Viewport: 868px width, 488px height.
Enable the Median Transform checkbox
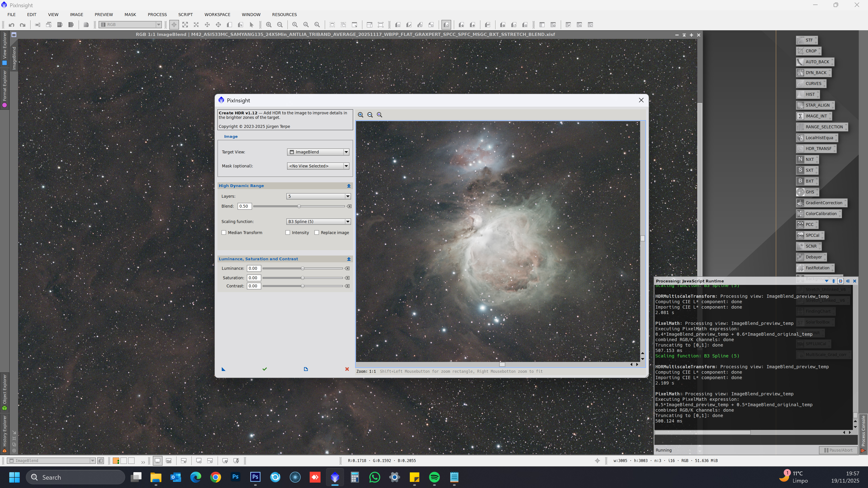[224, 233]
